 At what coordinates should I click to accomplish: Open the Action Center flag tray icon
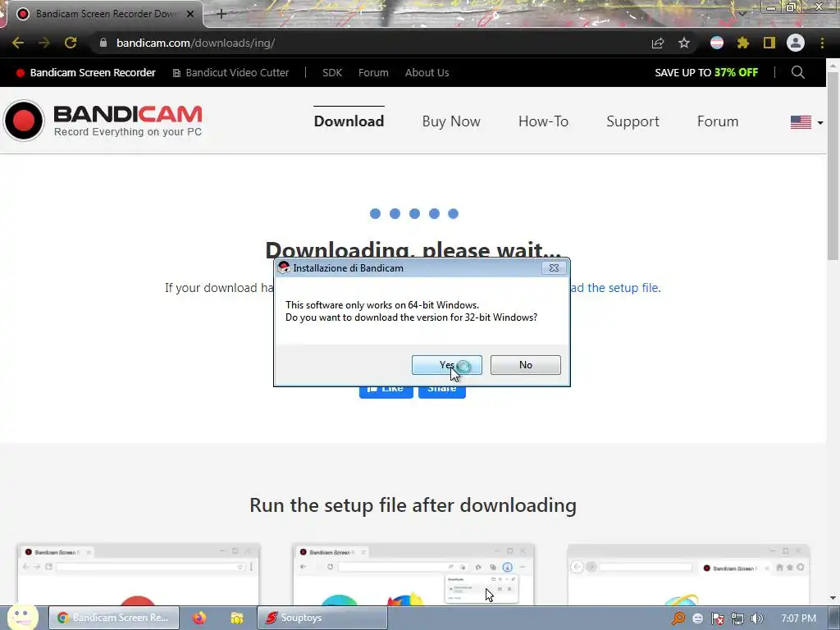[x=717, y=619]
